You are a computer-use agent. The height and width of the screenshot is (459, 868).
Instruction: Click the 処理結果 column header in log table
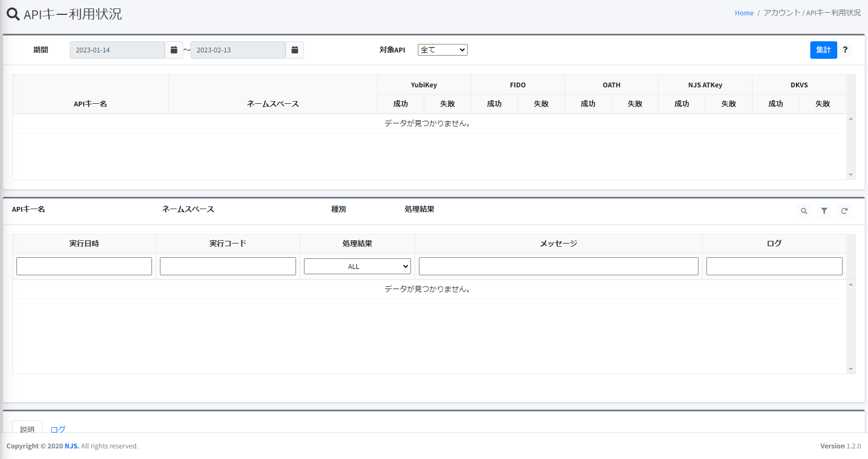pos(357,244)
